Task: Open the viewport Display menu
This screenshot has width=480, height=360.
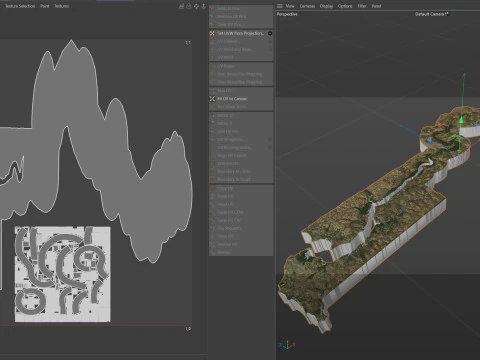Action: (326, 6)
